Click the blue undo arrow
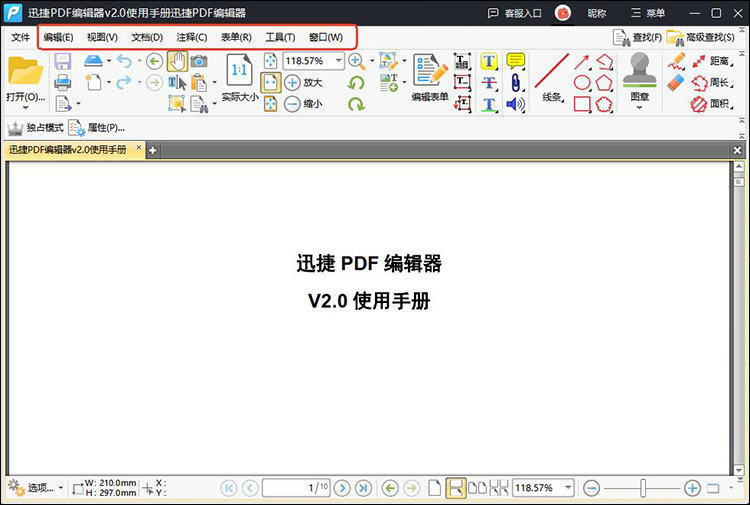The width and height of the screenshot is (750, 505). (x=124, y=61)
